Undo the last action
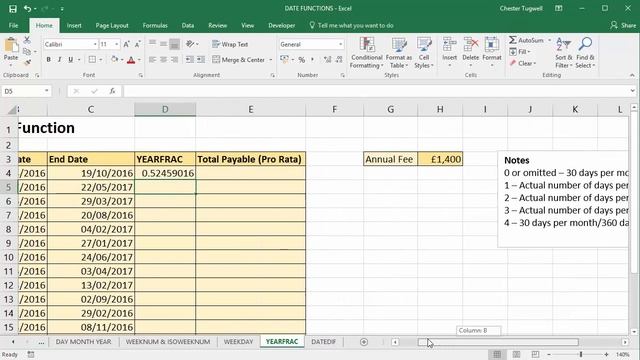 click(27, 9)
